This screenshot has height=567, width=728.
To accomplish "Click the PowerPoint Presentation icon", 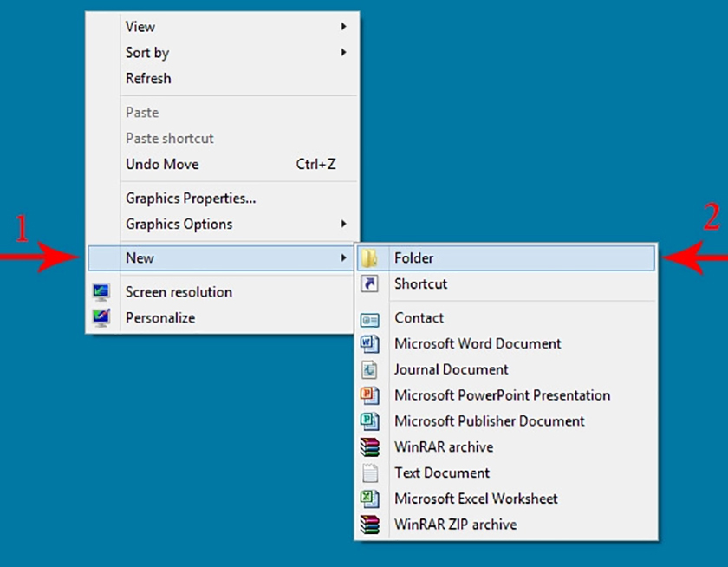I will (x=370, y=396).
